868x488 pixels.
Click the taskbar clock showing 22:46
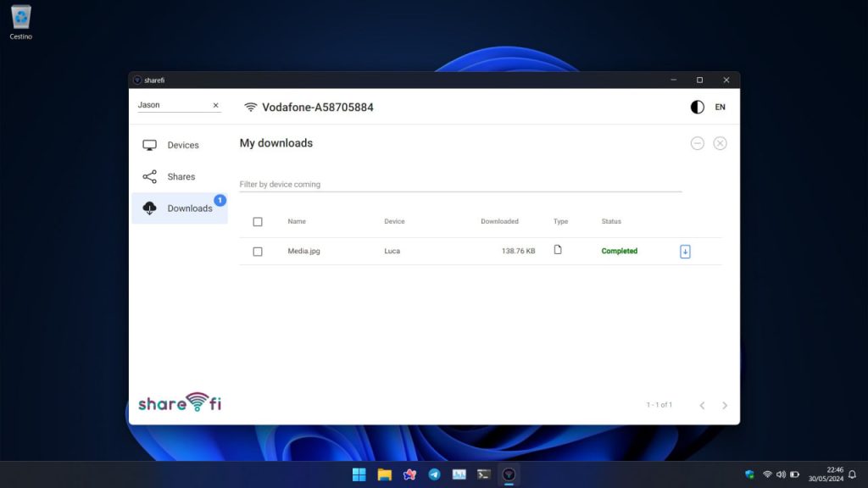click(x=826, y=474)
